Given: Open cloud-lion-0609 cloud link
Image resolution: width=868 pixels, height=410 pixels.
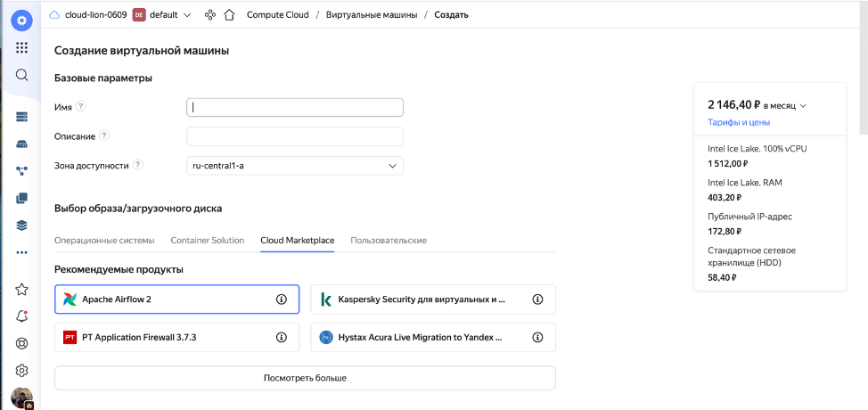Looking at the screenshot, I should (95, 15).
